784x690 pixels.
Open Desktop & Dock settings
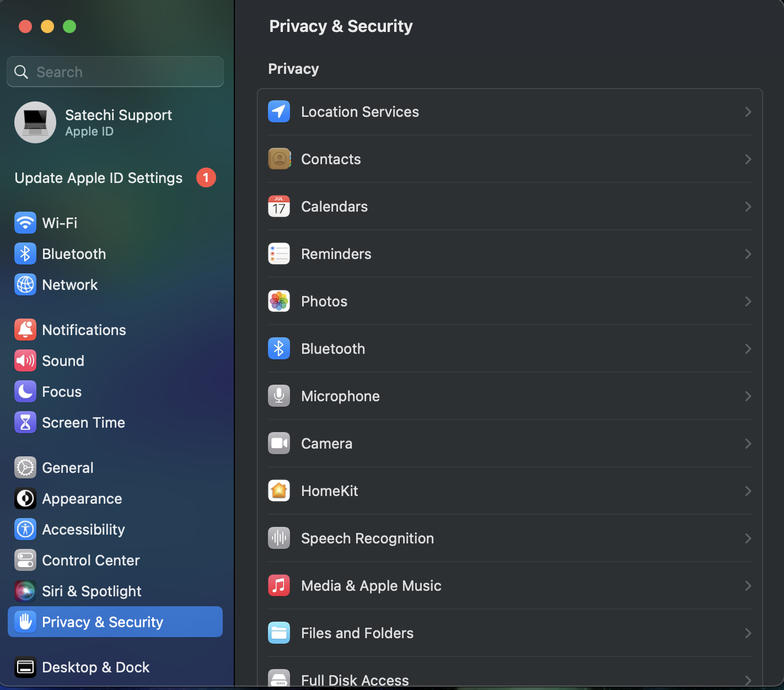(115, 667)
